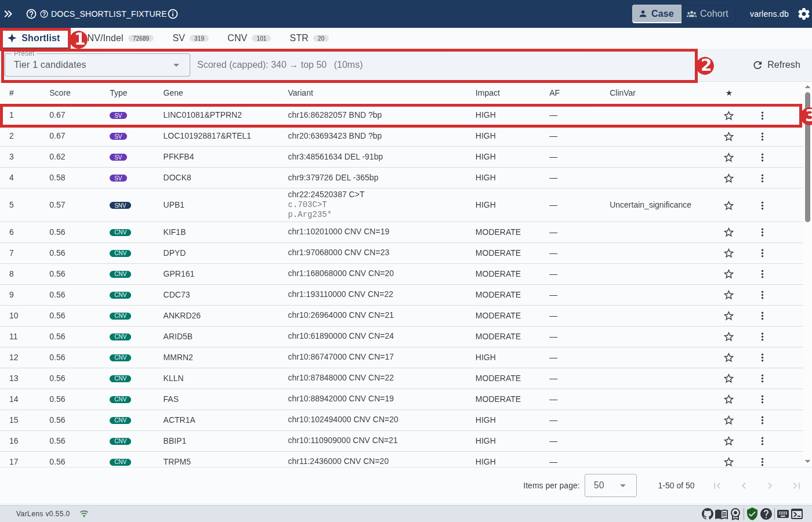Toggle the star for DPYD

[728, 253]
